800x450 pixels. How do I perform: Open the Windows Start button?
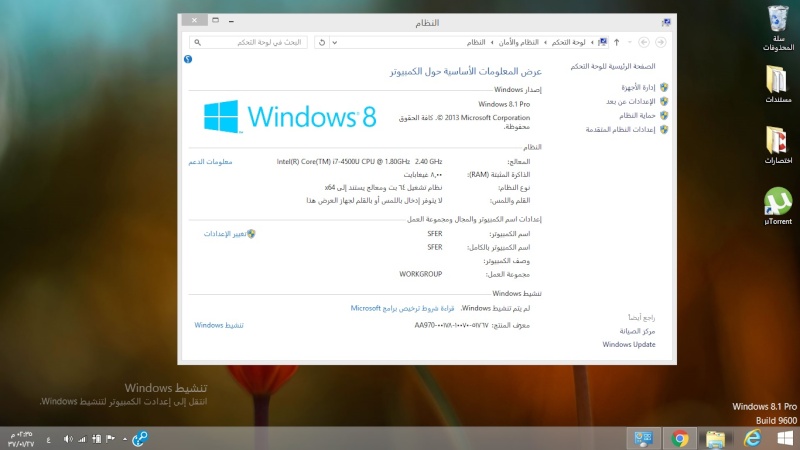(x=785, y=438)
